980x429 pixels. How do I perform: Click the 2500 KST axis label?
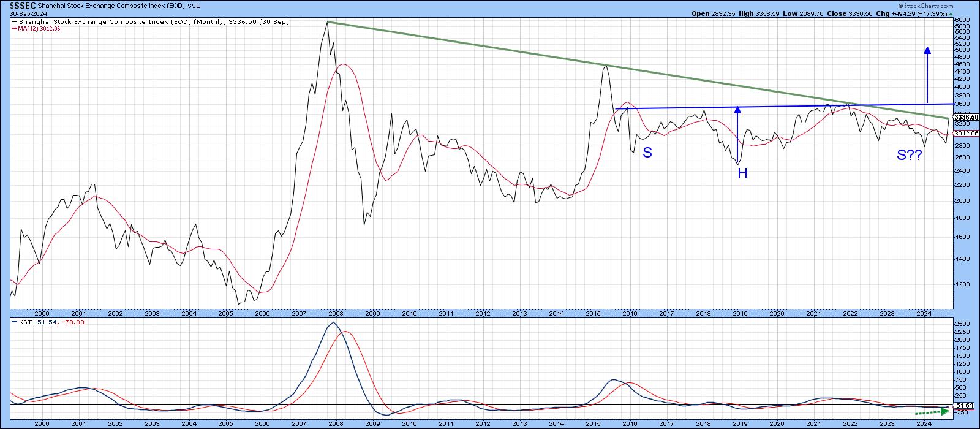click(x=962, y=323)
